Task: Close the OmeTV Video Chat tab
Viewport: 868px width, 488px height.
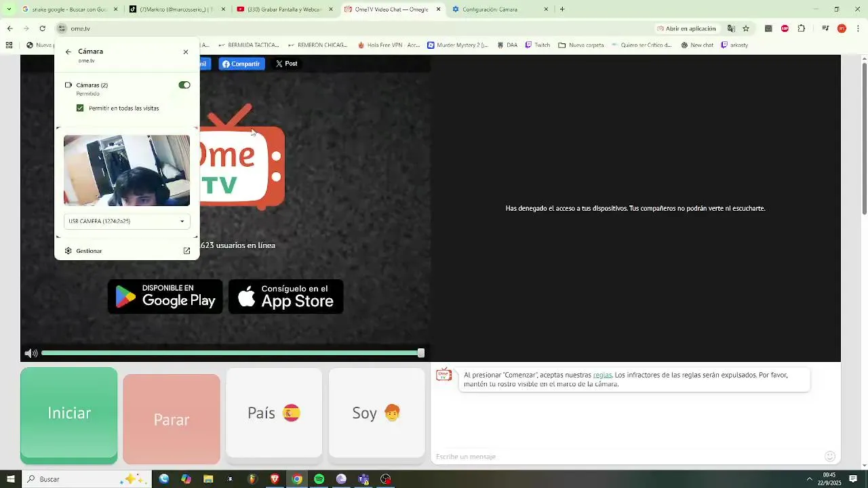Action: pyautogui.click(x=438, y=9)
